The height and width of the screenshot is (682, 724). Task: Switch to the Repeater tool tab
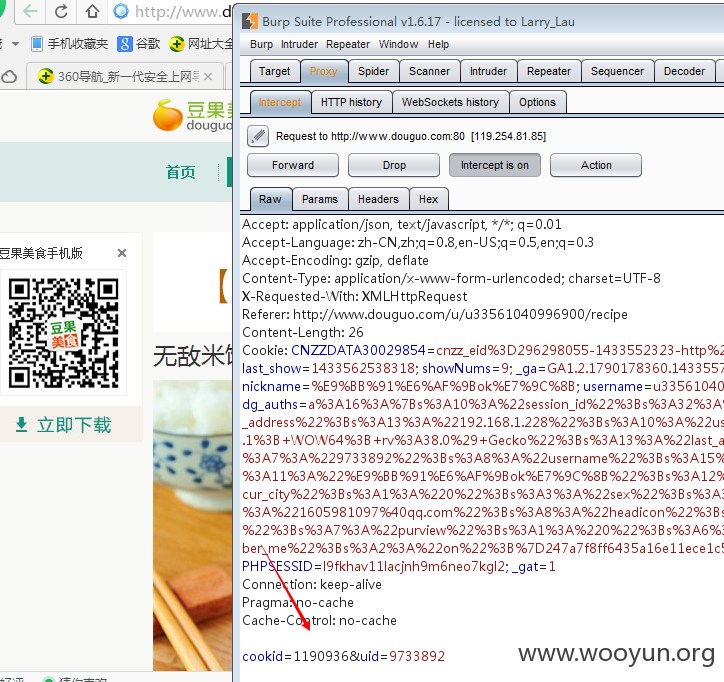549,71
